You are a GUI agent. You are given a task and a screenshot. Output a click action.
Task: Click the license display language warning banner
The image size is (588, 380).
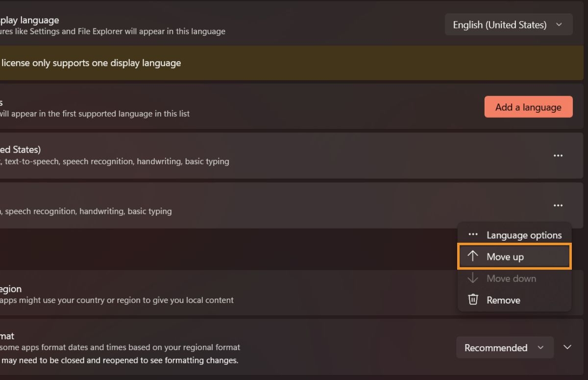click(196, 63)
